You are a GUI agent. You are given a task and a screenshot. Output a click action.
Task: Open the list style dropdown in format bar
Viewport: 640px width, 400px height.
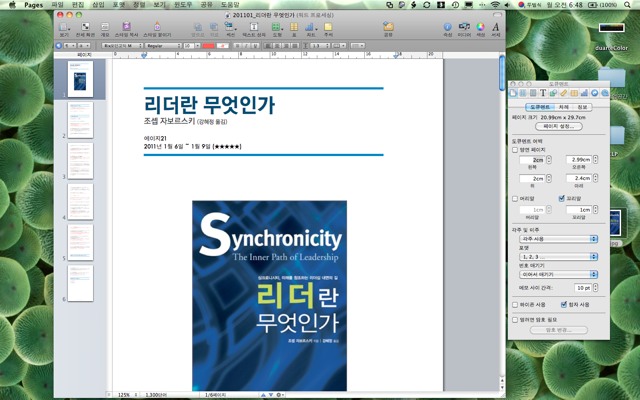(358, 46)
